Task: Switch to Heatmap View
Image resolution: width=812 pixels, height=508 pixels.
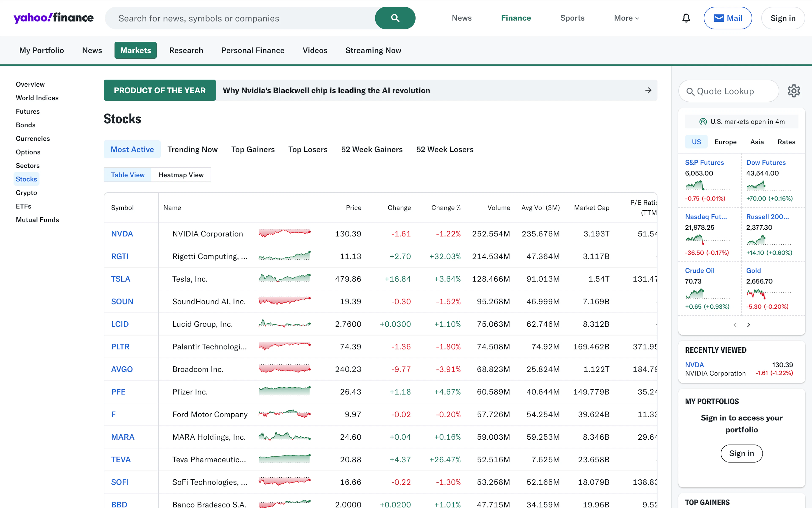Action: pos(181,175)
